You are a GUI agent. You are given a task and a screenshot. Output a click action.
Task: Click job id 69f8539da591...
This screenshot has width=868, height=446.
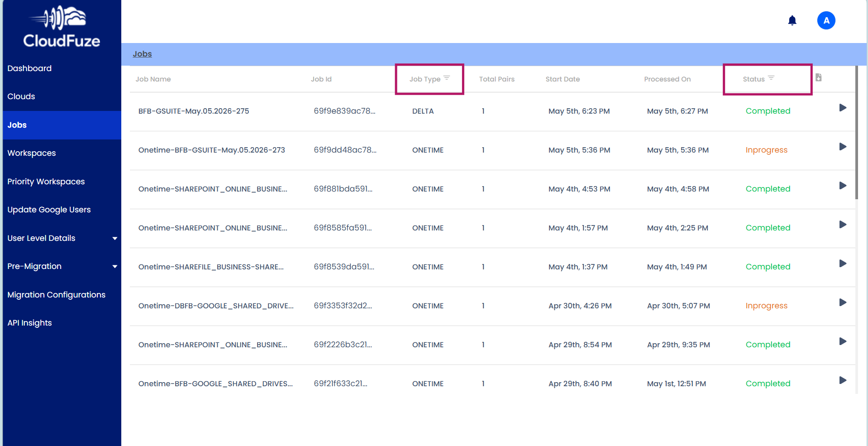click(x=344, y=267)
